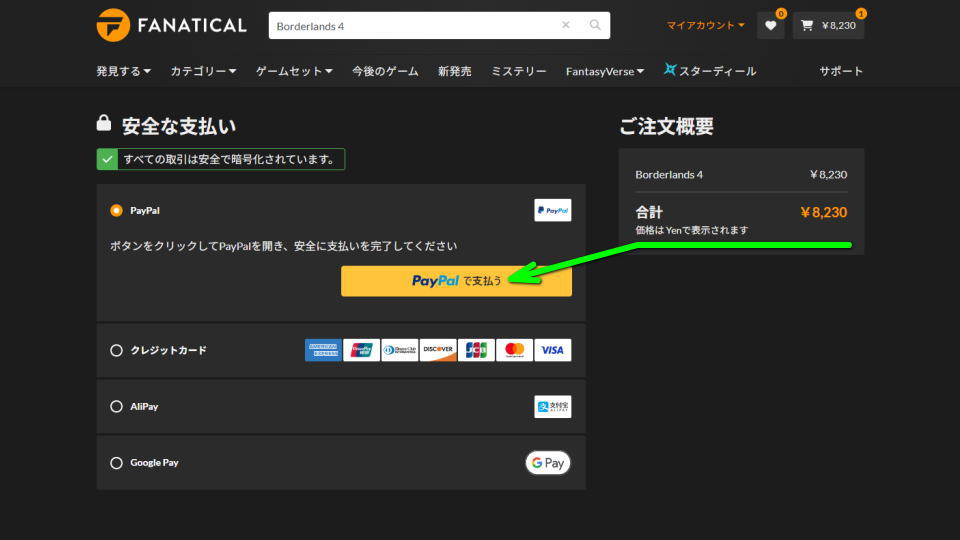Screen dimensions: 960x540
Task: Select the クレジットカード radio button
Action: click(116, 350)
